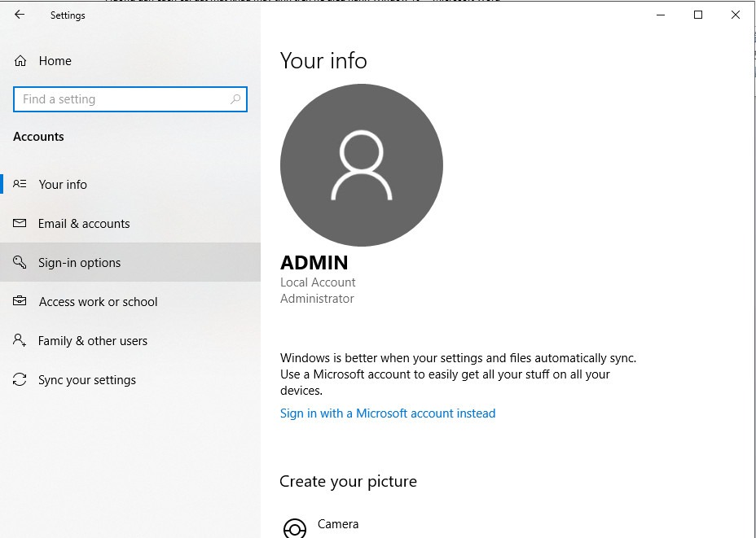Image resolution: width=756 pixels, height=538 pixels.
Task: Click the Sync your settings arrows icon
Action: point(20,379)
